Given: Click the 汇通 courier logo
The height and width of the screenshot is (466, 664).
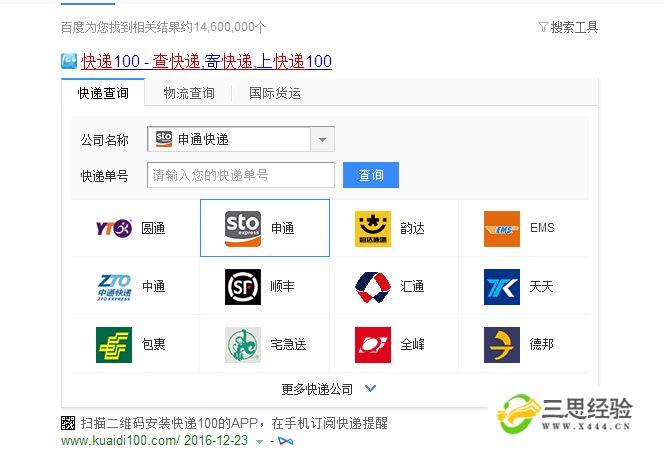Looking at the screenshot, I should tap(372, 286).
